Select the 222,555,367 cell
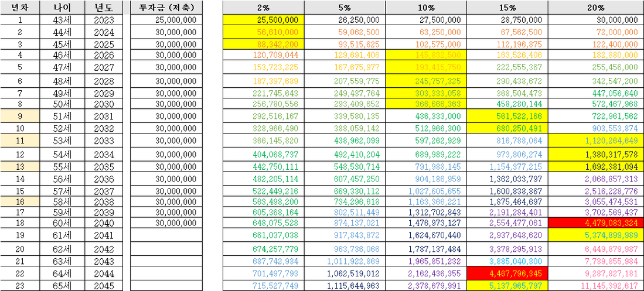This screenshot has width=644, height=291. (507, 67)
